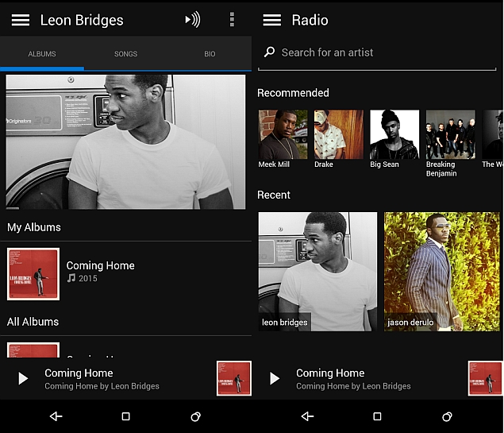Open now-playing title on Radio screen
This screenshot has width=504, height=433.
pos(330,373)
